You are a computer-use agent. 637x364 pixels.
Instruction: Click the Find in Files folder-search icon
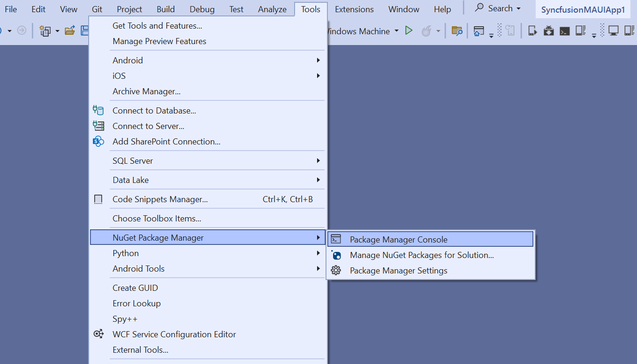point(457,31)
